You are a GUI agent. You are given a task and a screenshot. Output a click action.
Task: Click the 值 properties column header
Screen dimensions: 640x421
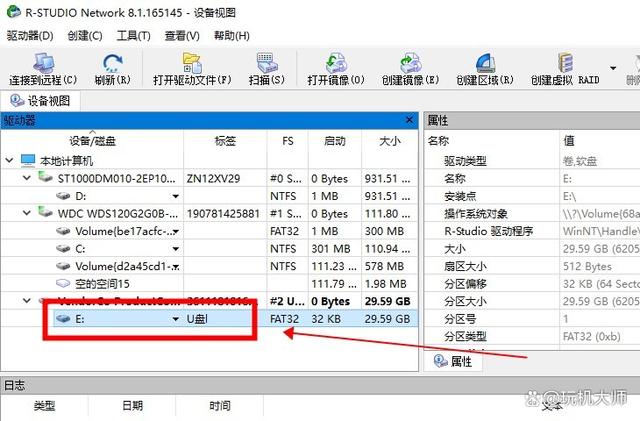pyautogui.click(x=600, y=141)
